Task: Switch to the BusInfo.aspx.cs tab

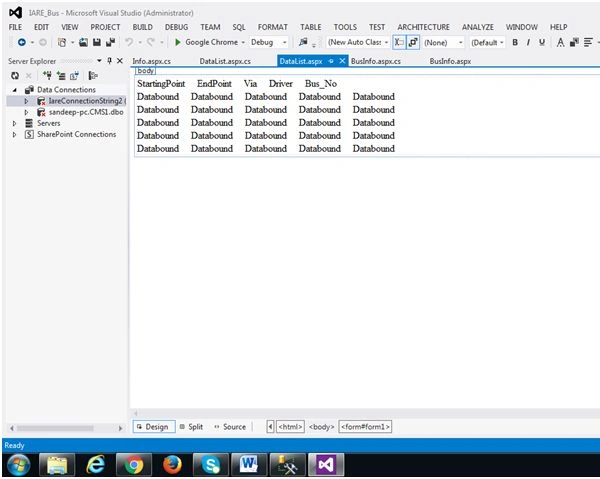Action: (376, 61)
